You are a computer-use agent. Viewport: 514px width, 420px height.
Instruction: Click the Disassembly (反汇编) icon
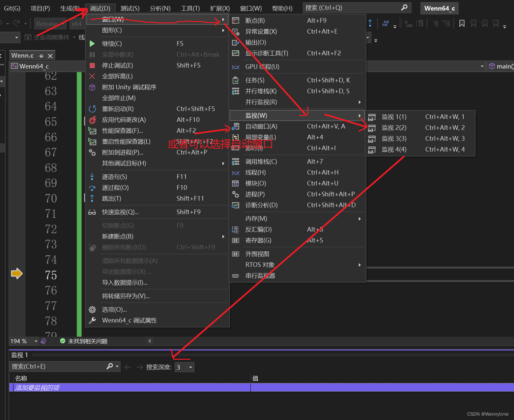[236, 230]
